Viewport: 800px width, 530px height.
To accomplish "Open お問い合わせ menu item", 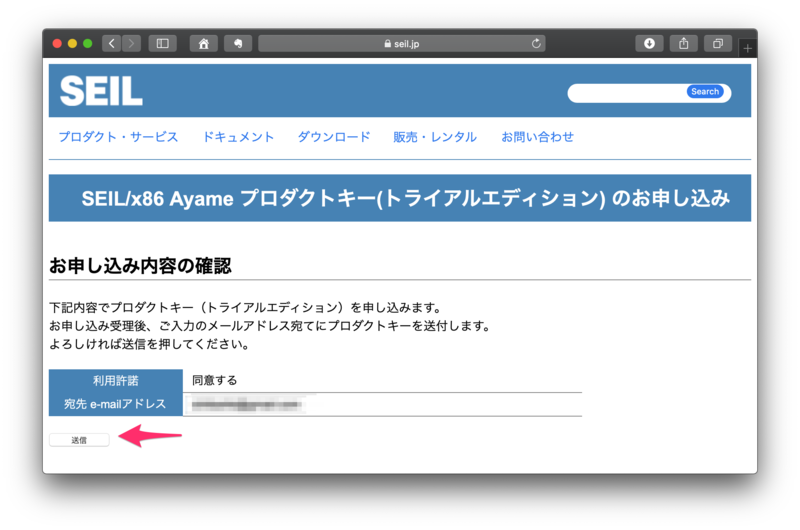I will coord(537,137).
